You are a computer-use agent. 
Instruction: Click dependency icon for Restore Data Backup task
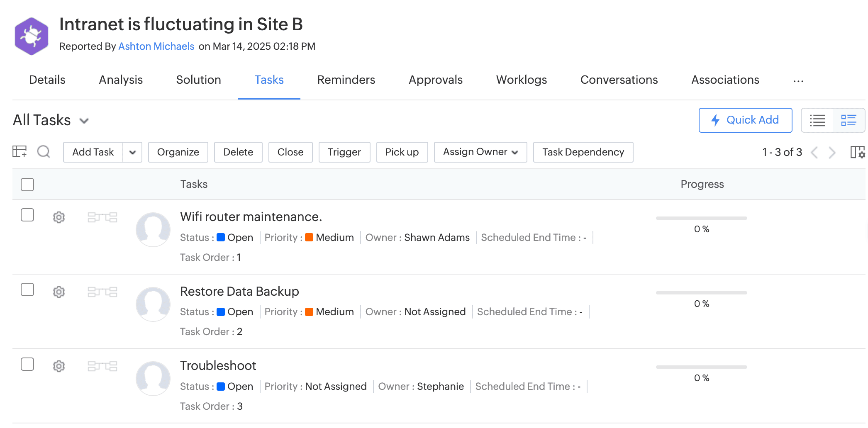click(x=102, y=292)
